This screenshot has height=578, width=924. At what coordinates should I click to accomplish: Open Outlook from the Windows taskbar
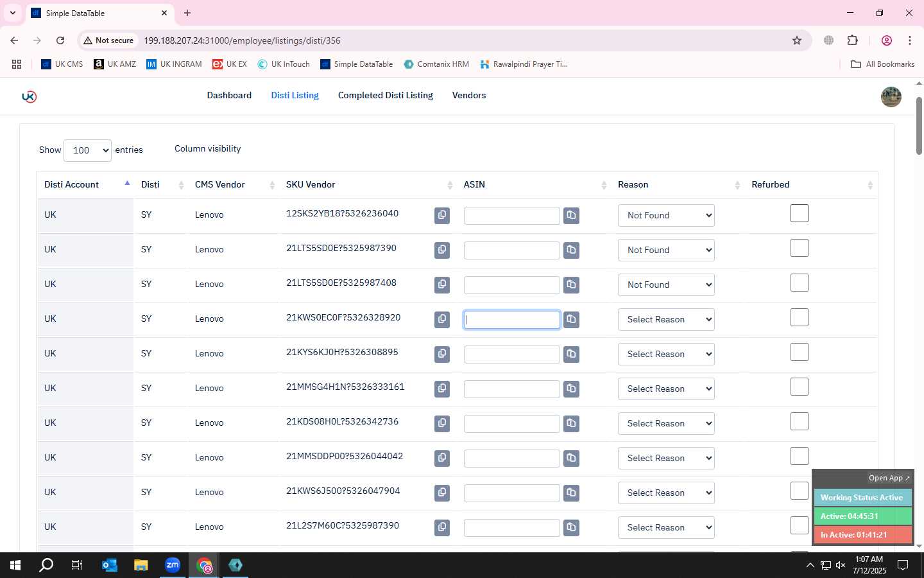[110, 565]
